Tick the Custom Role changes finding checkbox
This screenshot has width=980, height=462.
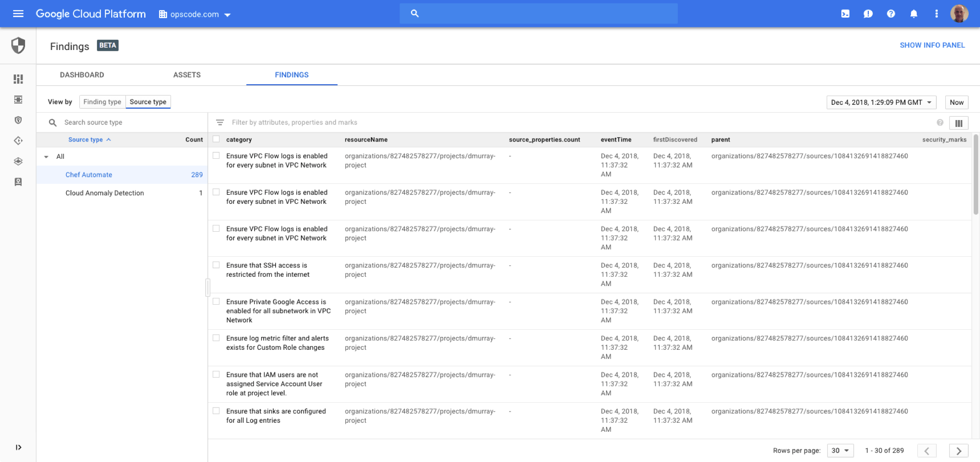[216, 338]
